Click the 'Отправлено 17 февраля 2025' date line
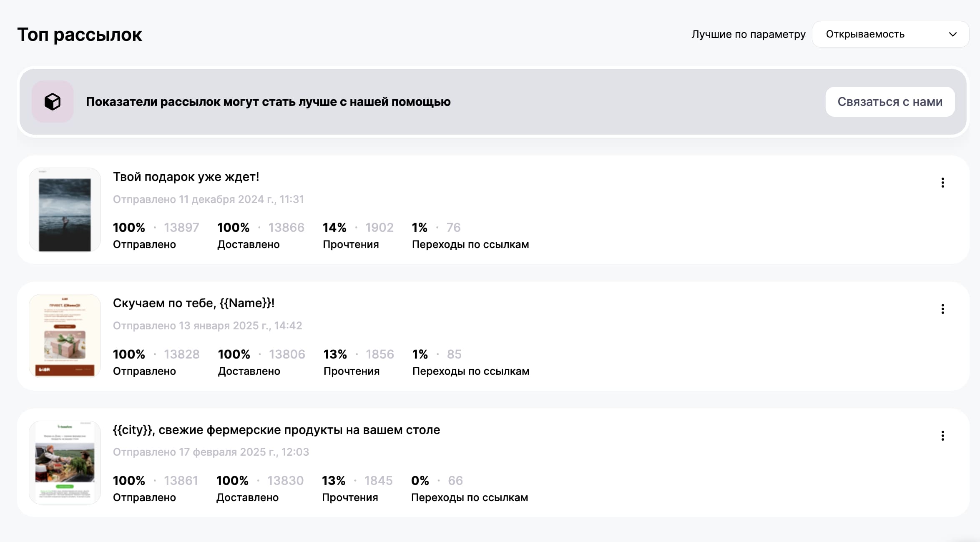The height and width of the screenshot is (542, 980). click(x=211, y=452)
